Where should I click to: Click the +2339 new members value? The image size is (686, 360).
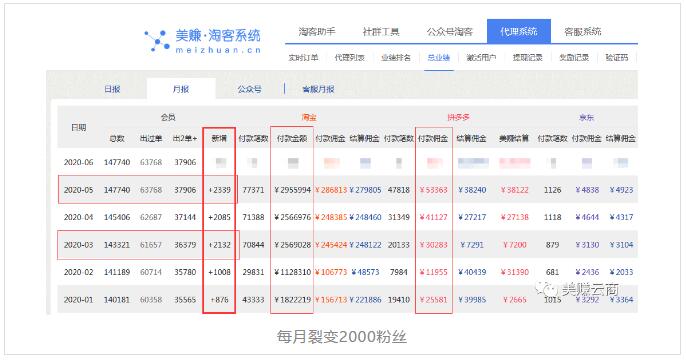pos(219,190)
